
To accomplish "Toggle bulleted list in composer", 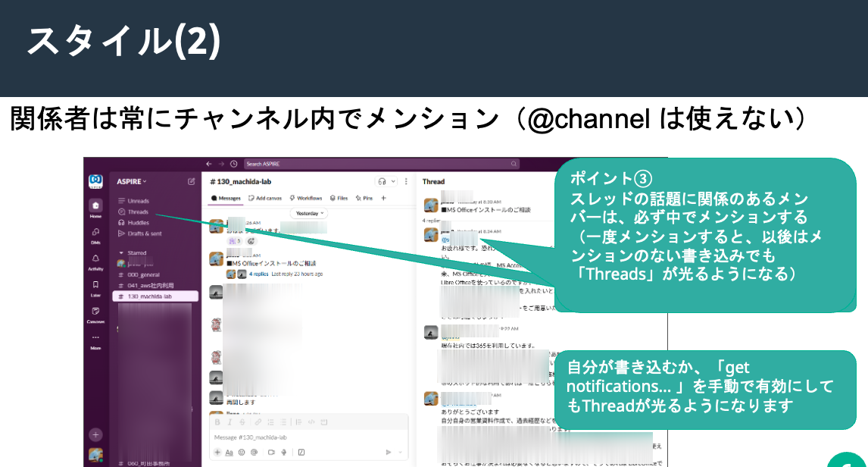I will [x=283, y=422].
